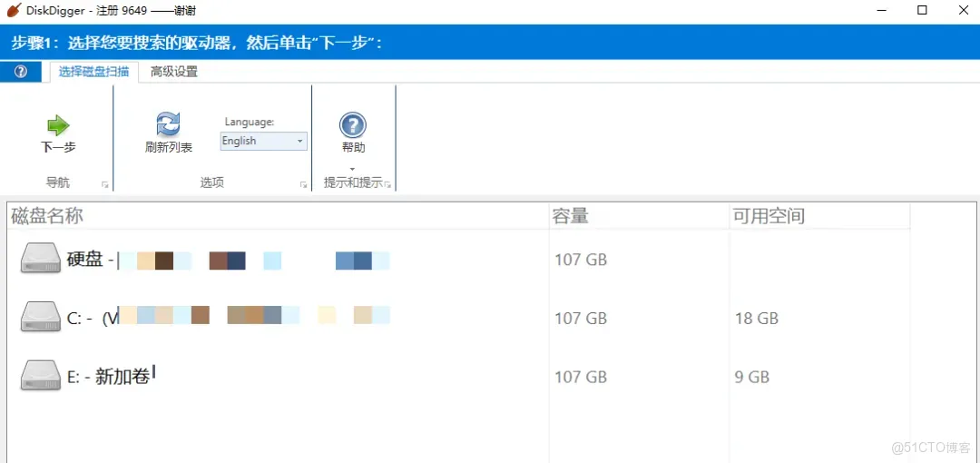Expand the arrow below the Help button
The width and height of the screenshot is (980, 463).
pyautogui.click(x=352, y=168)
